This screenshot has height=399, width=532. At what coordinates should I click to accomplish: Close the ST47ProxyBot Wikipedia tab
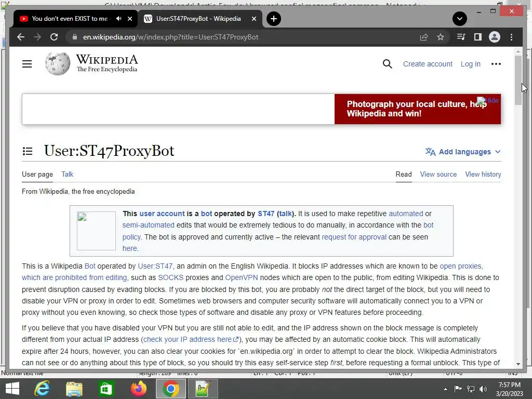point(254,19)
